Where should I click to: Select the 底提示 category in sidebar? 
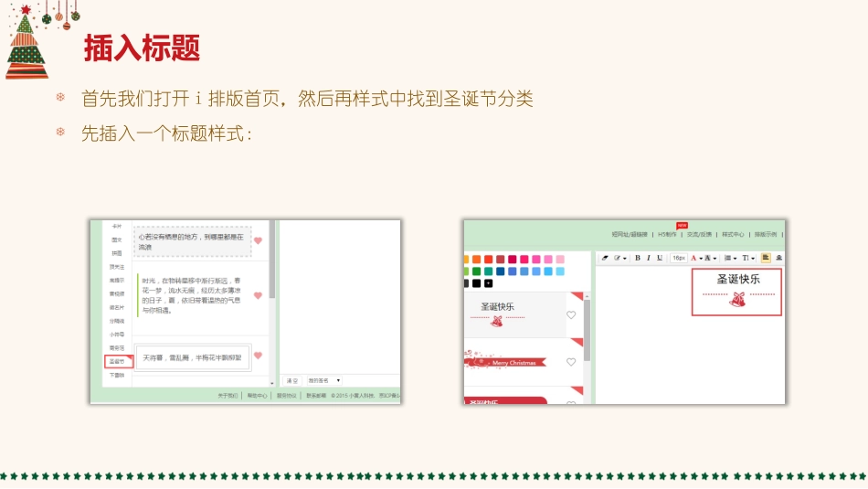pyautogui.click(x=117, y=281)
